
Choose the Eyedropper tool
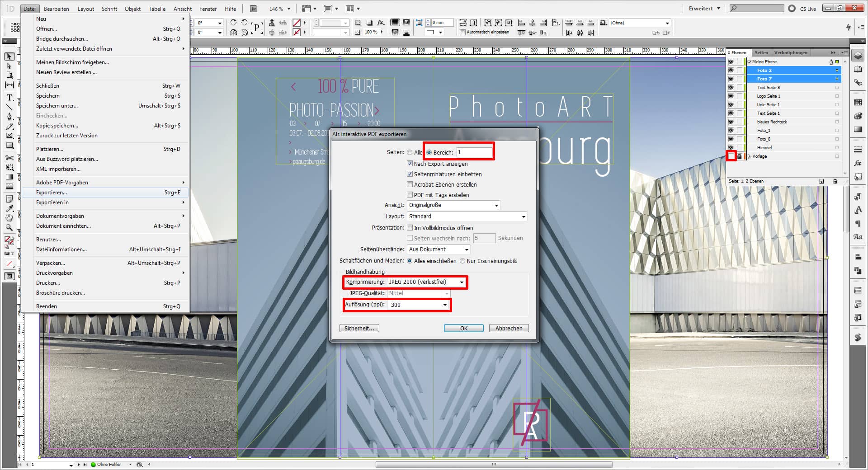[9, 208]
